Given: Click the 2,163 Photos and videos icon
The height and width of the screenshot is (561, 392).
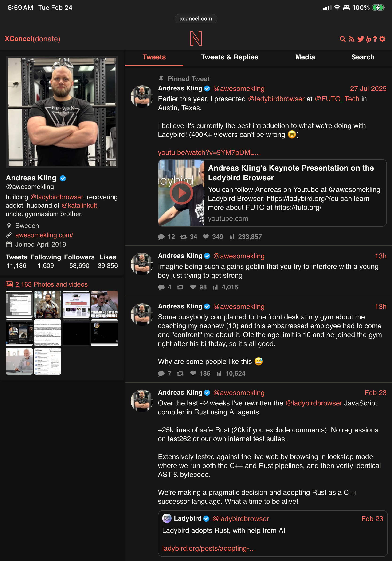Looking at the screenshot, I should (x=9, y=284).
